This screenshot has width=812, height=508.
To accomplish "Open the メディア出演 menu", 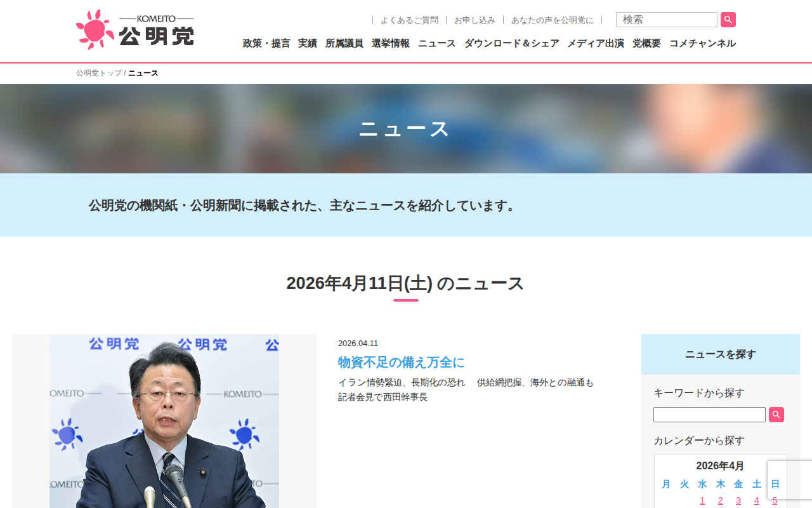I will point(596,43).
